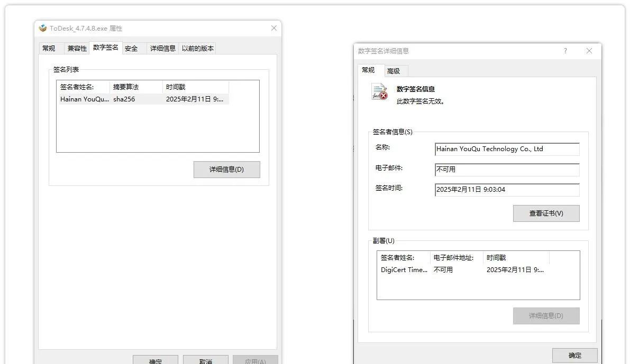Click the 摘要算法 column header

[136, 87]
